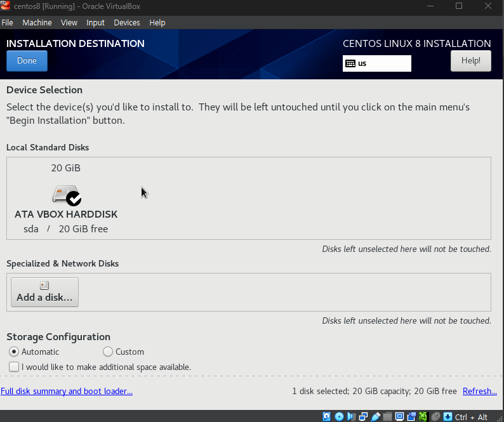Click the network adapter status icon
Image resolution: width=504 pixels, height=422 pixels.
pyautogui.click(x=363, y=416)
